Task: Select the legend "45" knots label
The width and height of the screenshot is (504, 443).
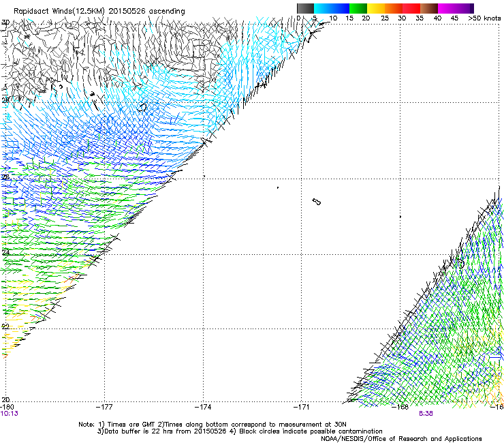Action: click(x=454, y=18)
